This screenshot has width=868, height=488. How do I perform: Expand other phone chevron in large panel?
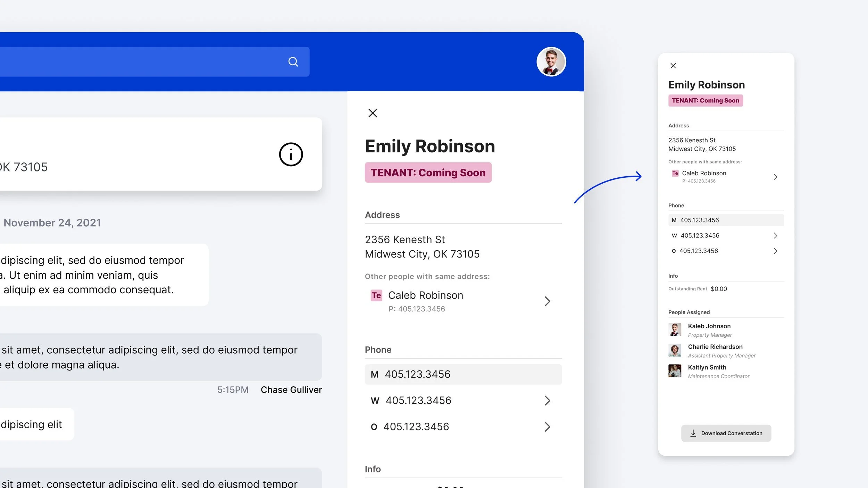547,427
